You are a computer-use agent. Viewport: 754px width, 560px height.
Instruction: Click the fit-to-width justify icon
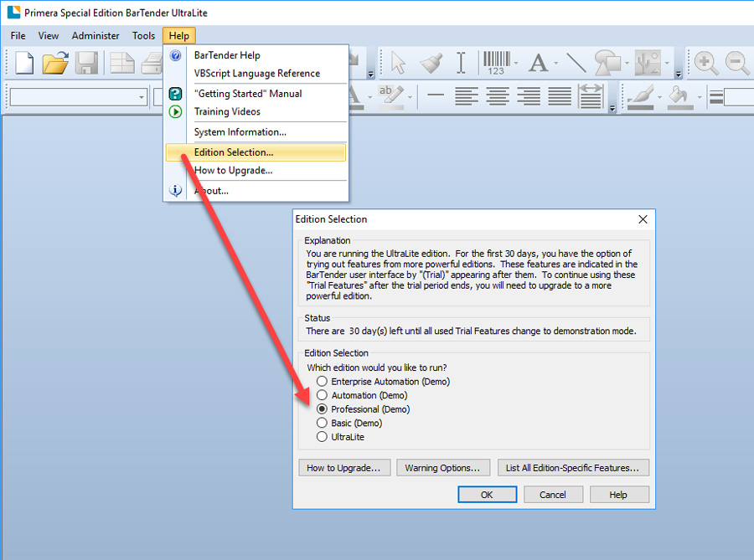coord(591,96)
